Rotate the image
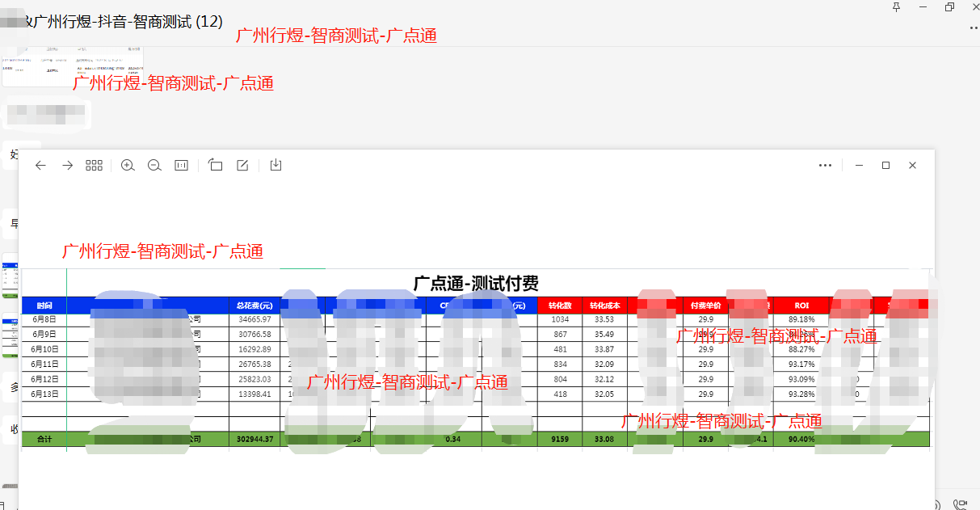Image resolution: width=980 pixels, height=510 pixels. 215,165
